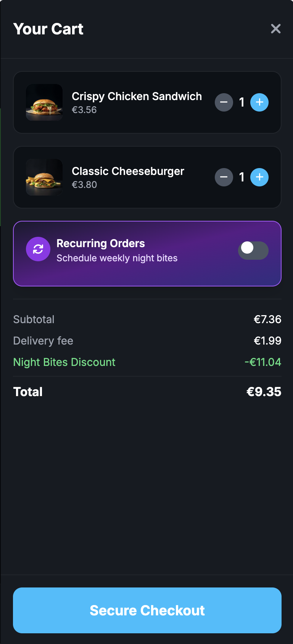
Task: Decrease Crispy Chicken Sandwich quantity
Action: point(224,102)
